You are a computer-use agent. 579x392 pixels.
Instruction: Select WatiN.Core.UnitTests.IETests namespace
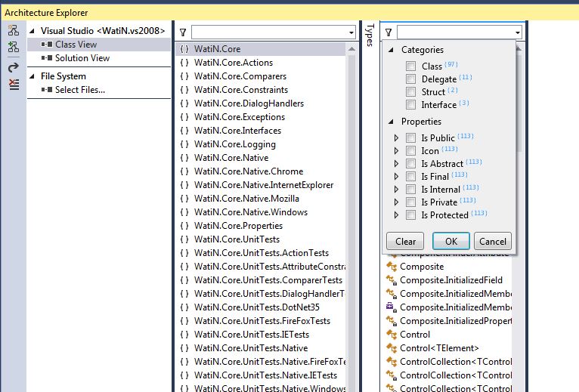click(x=261, y=335)
